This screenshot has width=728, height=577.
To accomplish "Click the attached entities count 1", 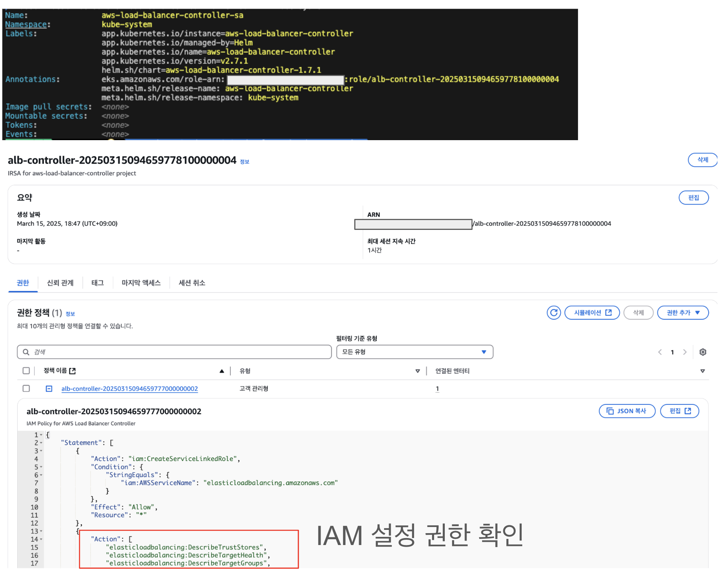I will coord(437,388).
